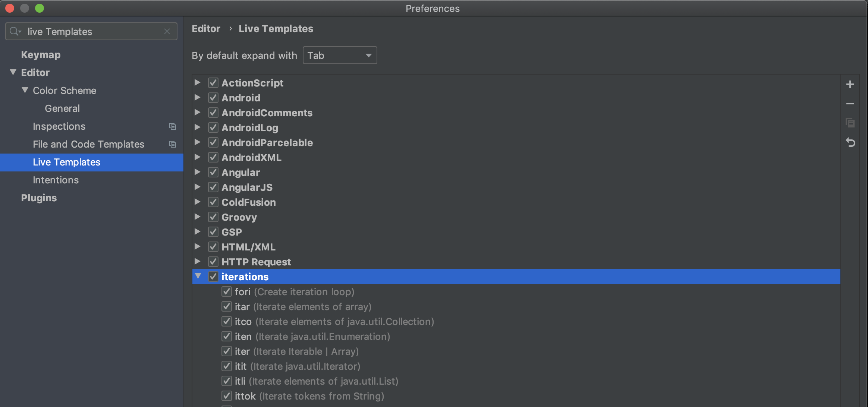Click the Editor breadcrumb link
The width and height of the screenshot is (868, 407).
pyautogui.click(x=206, y=29)
